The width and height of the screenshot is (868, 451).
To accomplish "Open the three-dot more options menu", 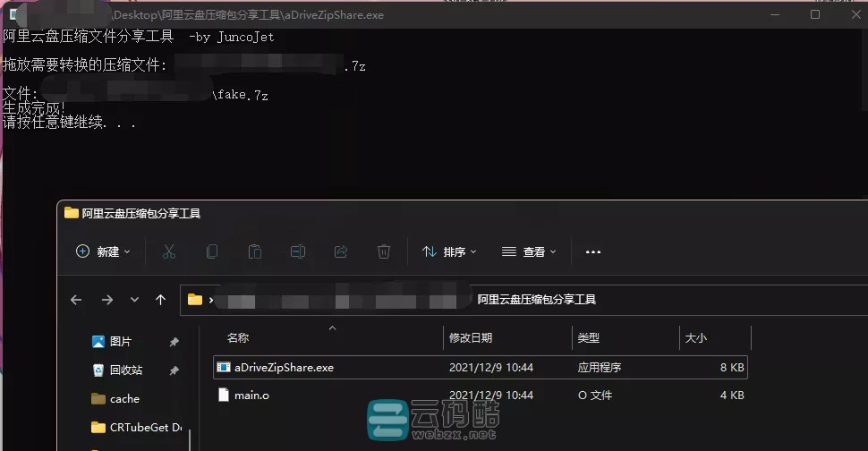I will 593,251.
